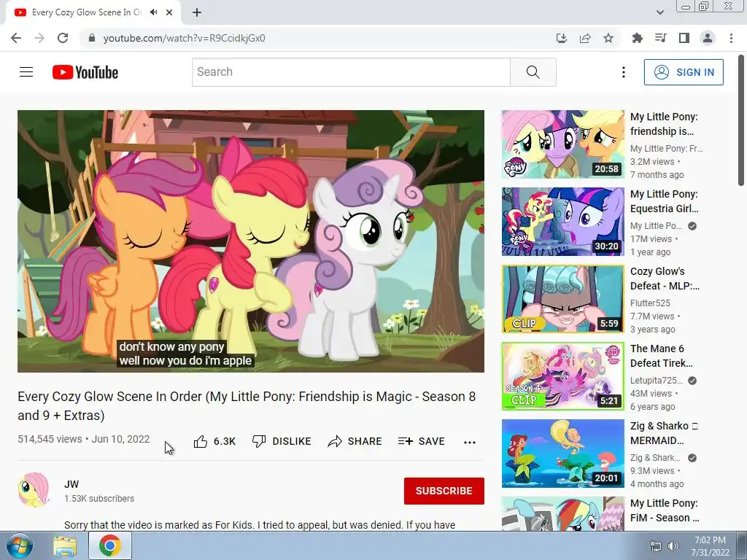The height and width of the screenshot is (560, 747).
Task: Share the video
Action: [355, 441]
